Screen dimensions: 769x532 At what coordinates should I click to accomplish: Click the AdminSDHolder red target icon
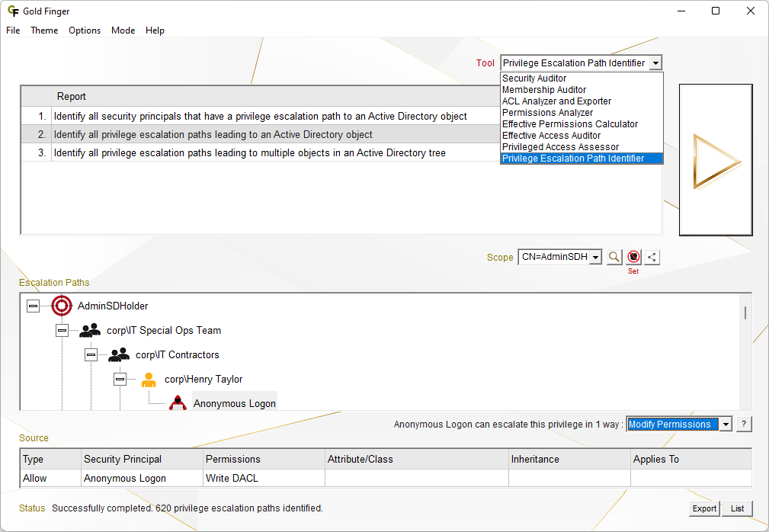[x=62, y=306]
